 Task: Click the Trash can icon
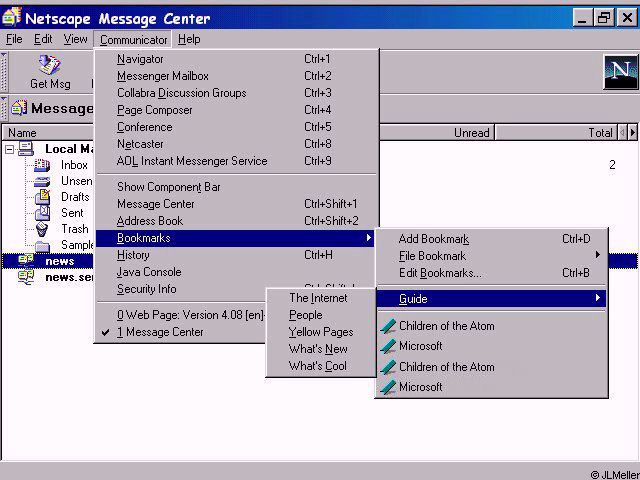pos(42,229)
